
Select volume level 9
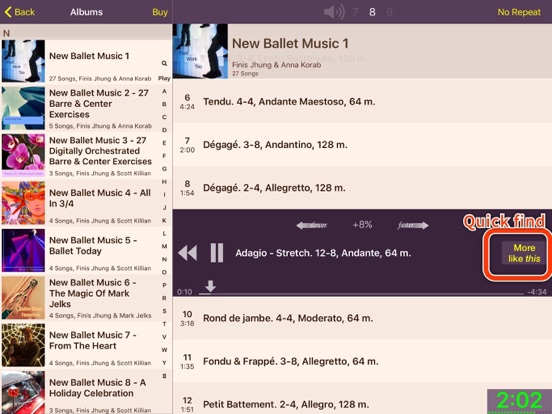coord(389,12)
